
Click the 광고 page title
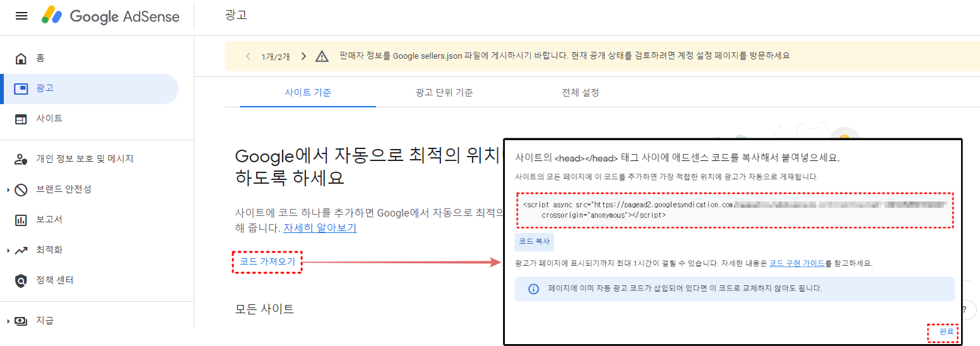pyautogui.click(x=235, y=15)
